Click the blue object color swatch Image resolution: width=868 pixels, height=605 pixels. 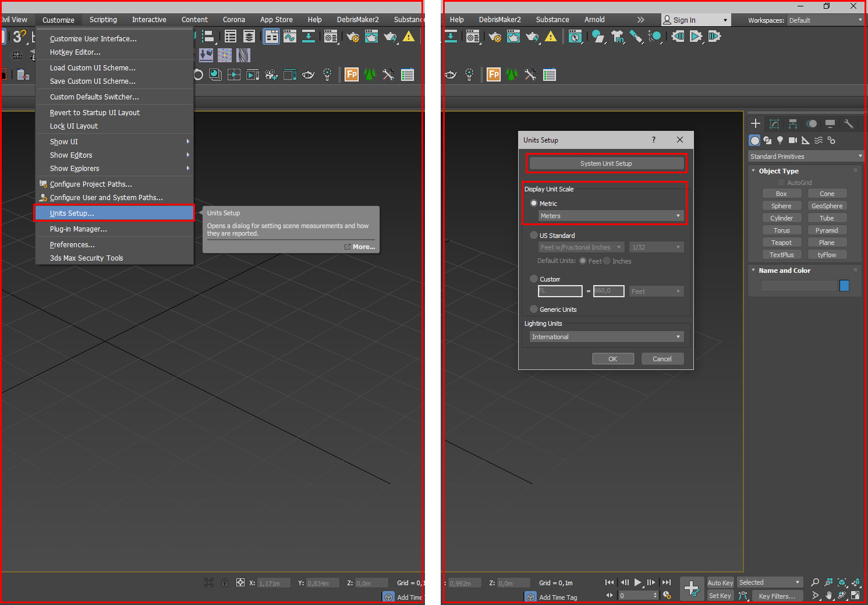coord(844,286)
